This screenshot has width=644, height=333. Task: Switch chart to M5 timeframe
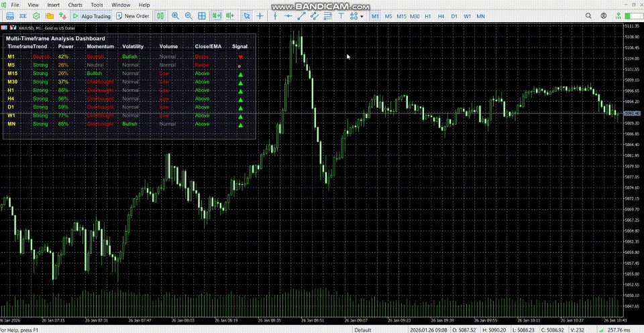pos(388,16)
